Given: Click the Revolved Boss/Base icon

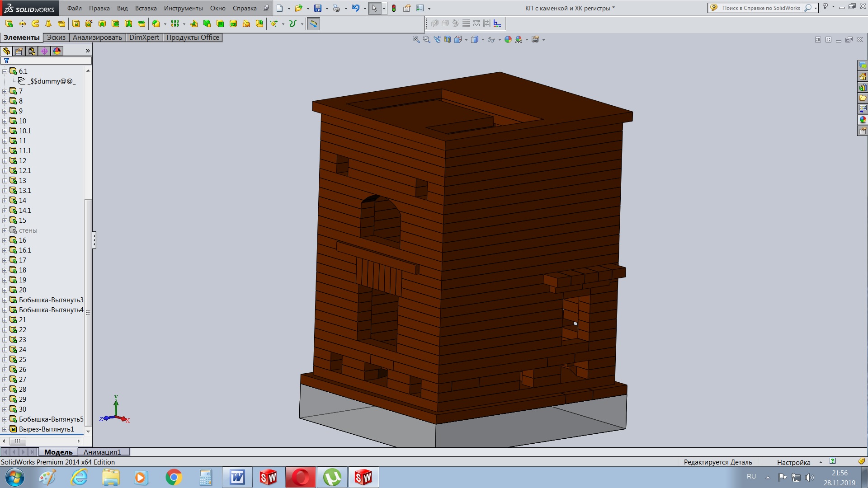Looking at the screenshot, I should (22, 23).
